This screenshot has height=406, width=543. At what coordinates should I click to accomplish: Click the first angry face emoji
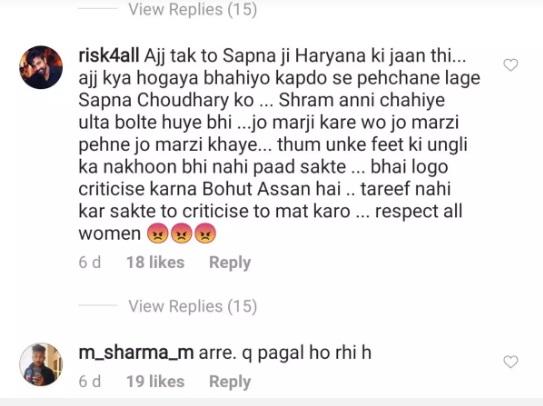(158, 233)
